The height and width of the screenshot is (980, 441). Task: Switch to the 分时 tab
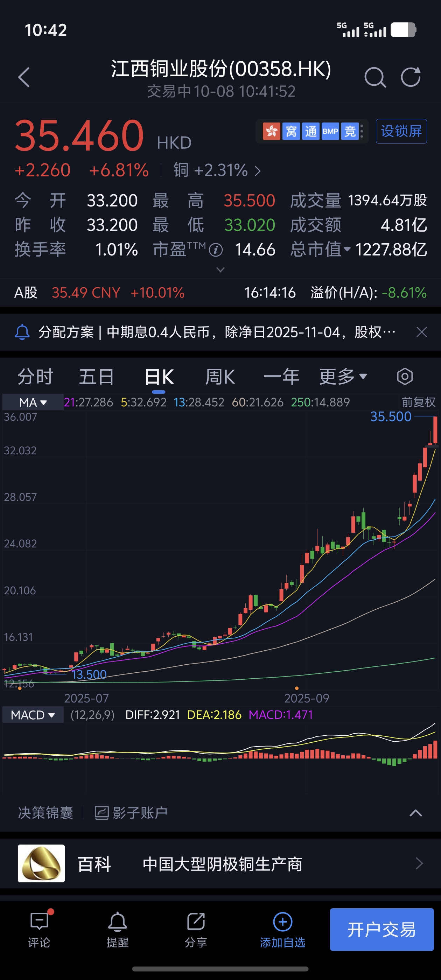pyautogui.click(x=35, y=377)
